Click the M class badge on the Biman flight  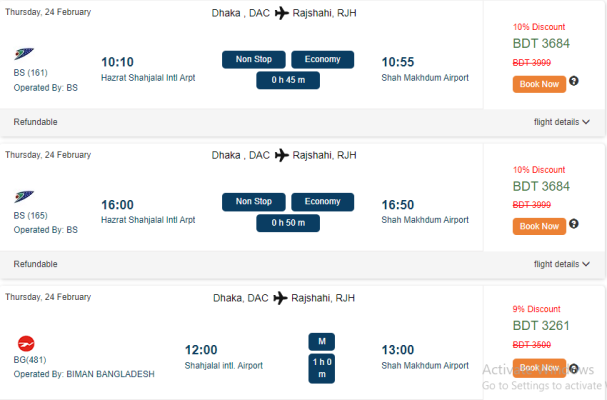point(322,342)
